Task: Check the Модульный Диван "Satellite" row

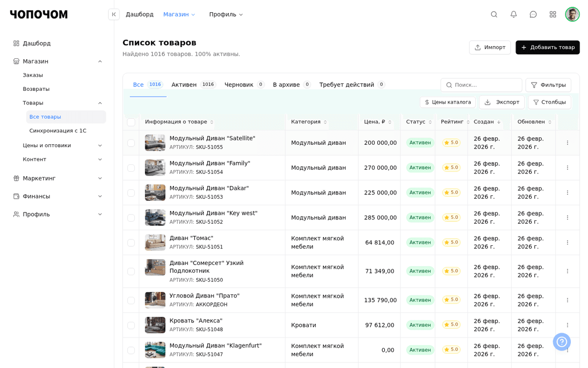Action: coord(131,143)
